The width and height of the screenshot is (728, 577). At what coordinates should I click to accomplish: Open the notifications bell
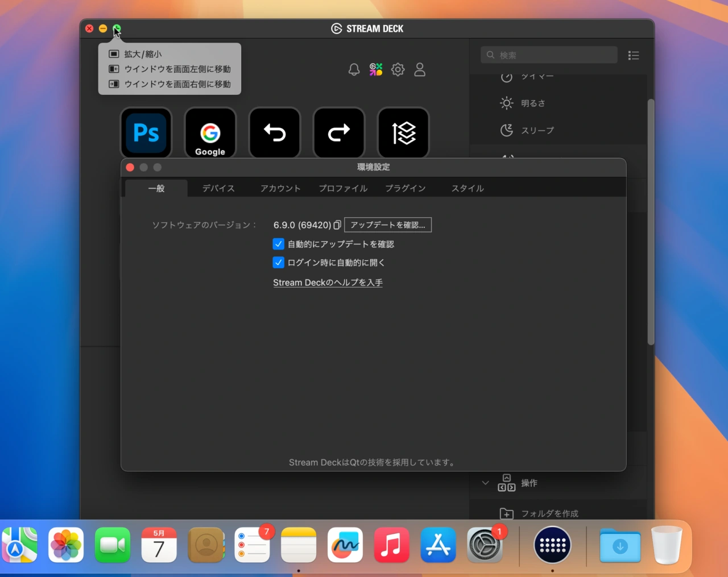(x=354, y=69)
